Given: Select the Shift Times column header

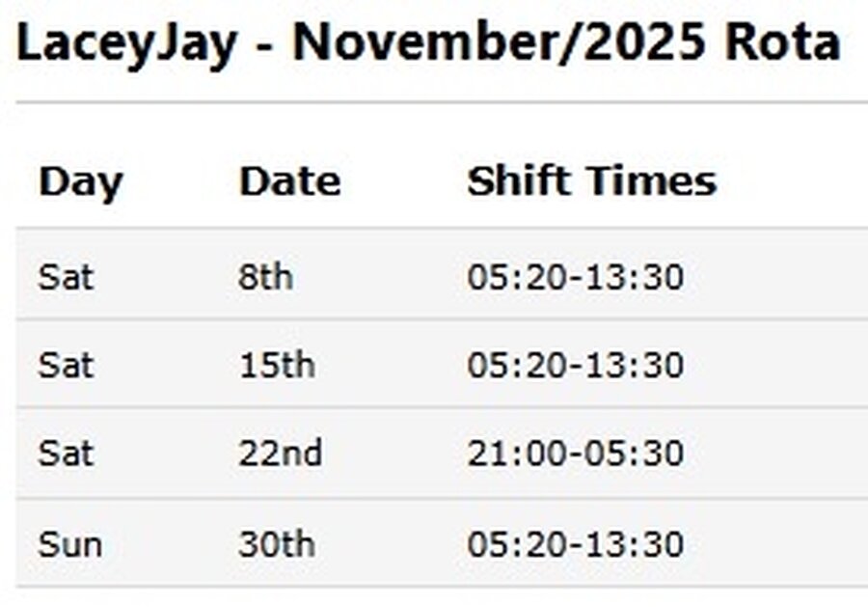Looking at the screenshot, I should [591, 181].
